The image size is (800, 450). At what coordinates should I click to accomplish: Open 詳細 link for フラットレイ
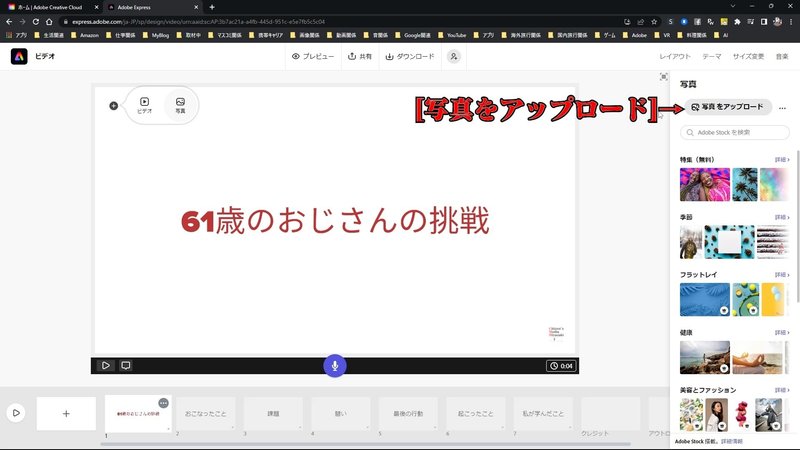(782, 275)
